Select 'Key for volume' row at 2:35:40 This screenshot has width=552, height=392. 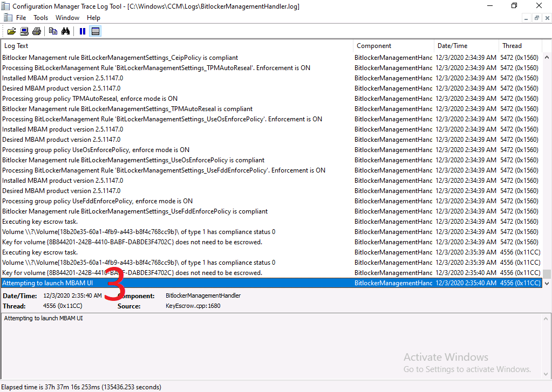[x=271, y=273]
